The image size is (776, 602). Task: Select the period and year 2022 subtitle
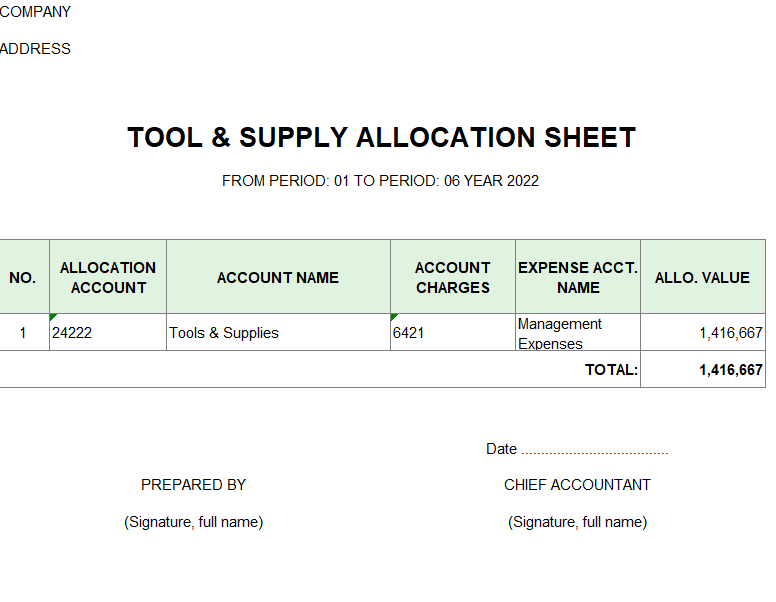[380, 181]
